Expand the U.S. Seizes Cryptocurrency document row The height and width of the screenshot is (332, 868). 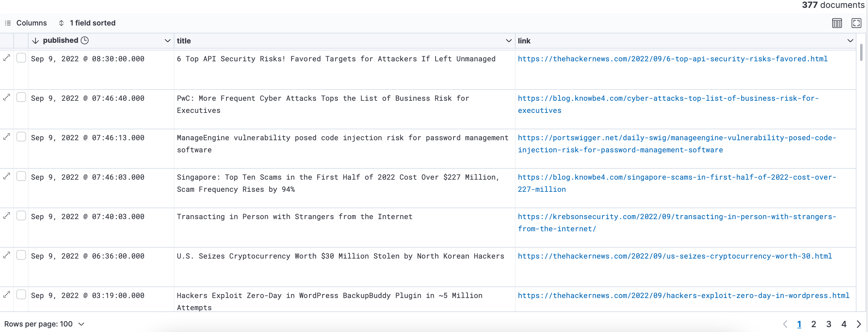coord(7,255)
